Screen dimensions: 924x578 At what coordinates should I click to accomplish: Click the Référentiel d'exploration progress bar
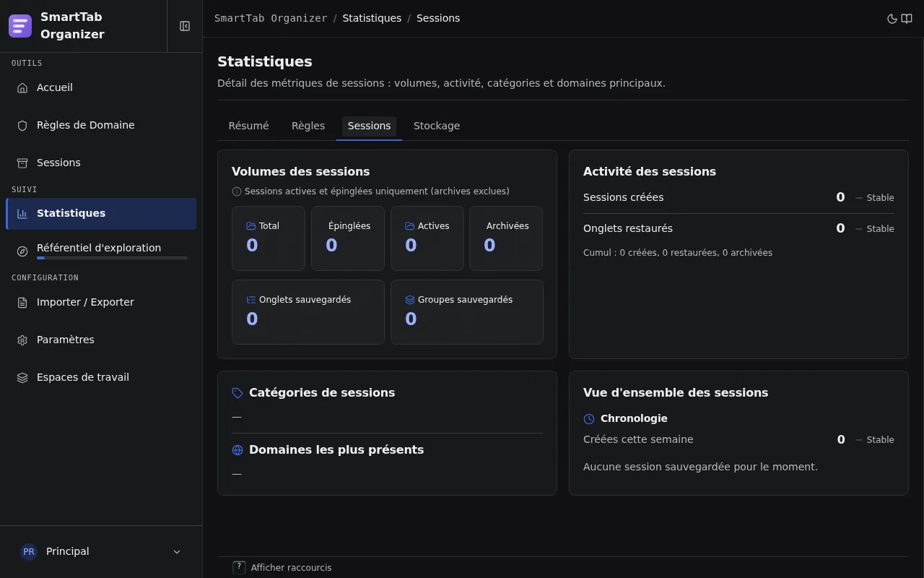coord(112,258)
